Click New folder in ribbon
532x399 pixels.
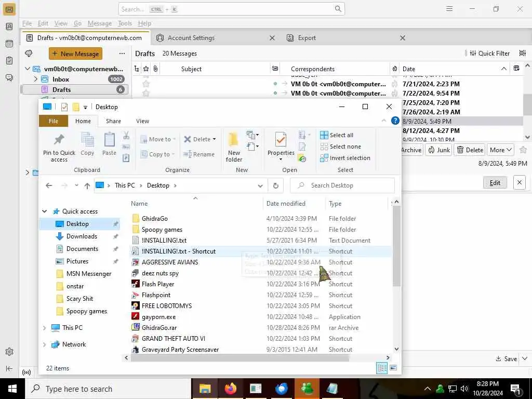pyautogui.click(x=234, y=147)
